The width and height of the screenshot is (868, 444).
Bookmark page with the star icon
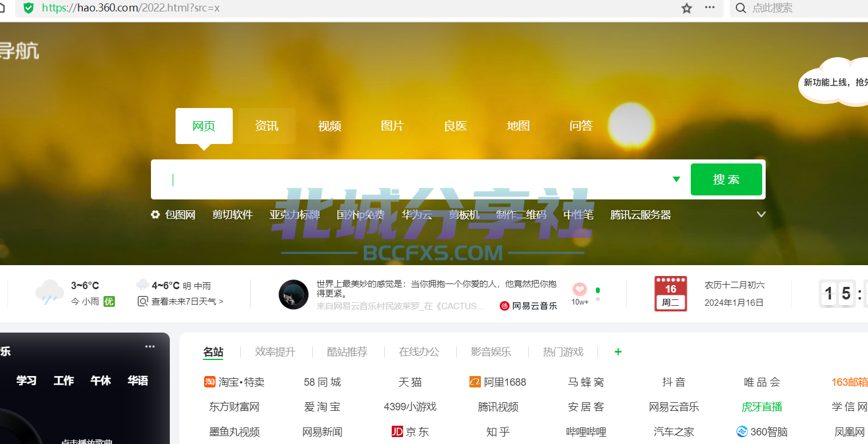687,8
